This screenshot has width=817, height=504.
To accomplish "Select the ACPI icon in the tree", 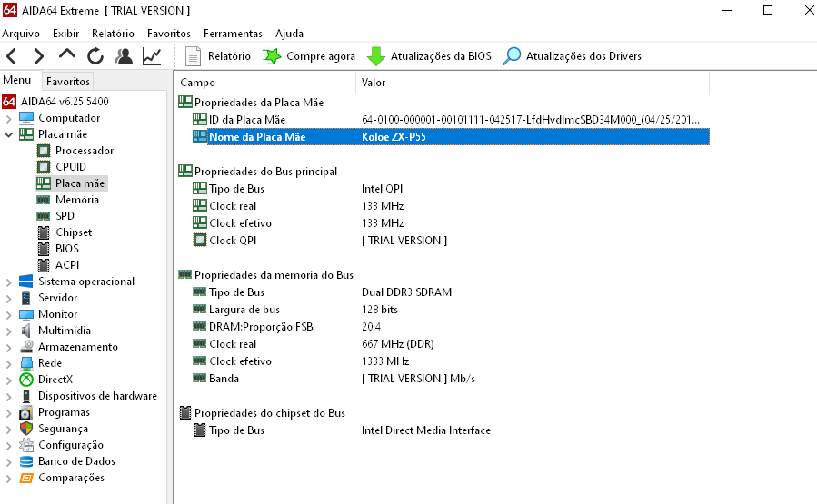I will (x=44, y=265).
